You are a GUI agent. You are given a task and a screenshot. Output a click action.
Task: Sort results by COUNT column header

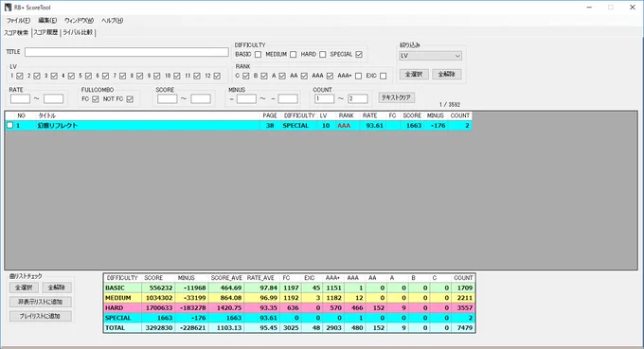(459, 116)
